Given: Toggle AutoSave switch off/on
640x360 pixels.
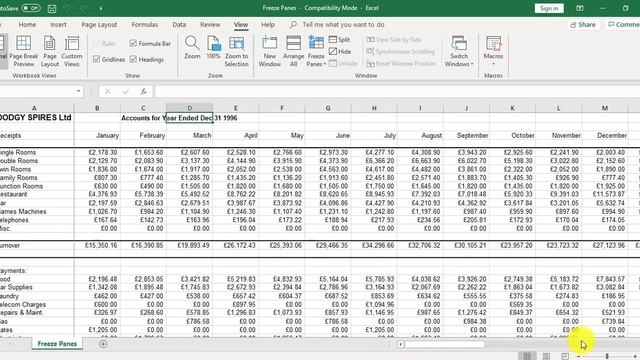Looking at the screenshot, I should (x=31, y=8).
